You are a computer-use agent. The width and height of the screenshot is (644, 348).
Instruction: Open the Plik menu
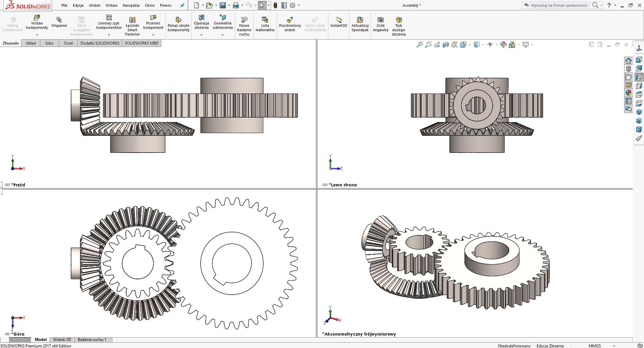click(64, 5)
